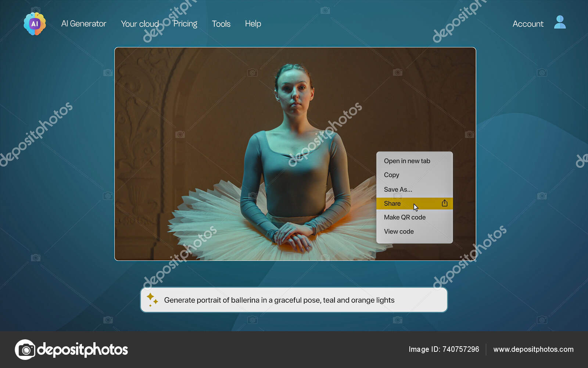The image size is (588, 368).
Task: Open the Pricing page
Action: pos(185,24)
